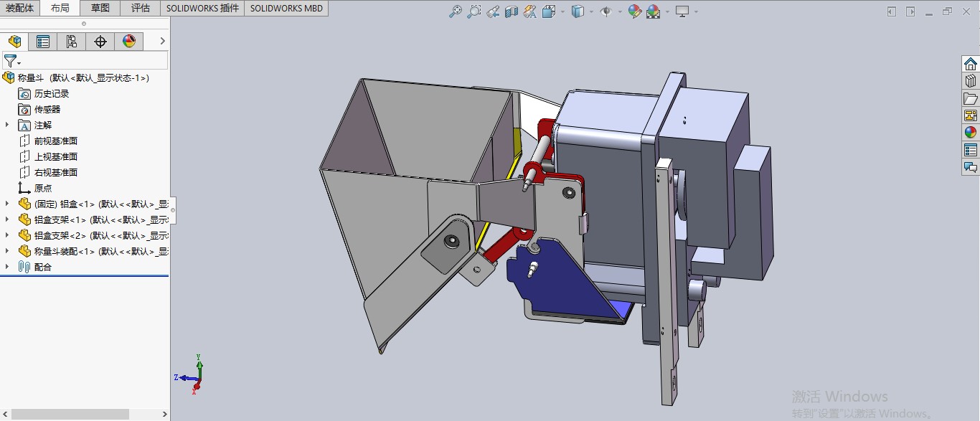Image resolution: width=980 pixels, height=421 pixels.
Task: Switch to the 草图 tab
Action: click(100, 9)
